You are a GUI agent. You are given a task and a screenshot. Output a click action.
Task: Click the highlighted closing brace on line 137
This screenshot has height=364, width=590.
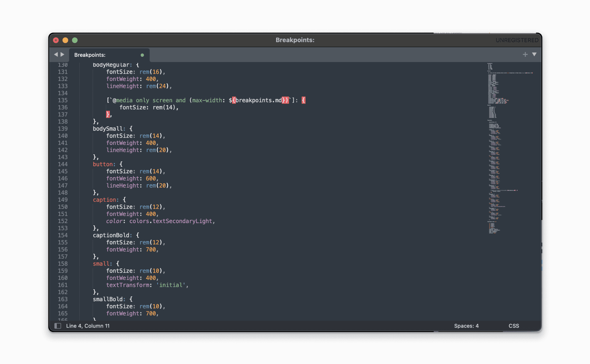(x=108, y=114)
